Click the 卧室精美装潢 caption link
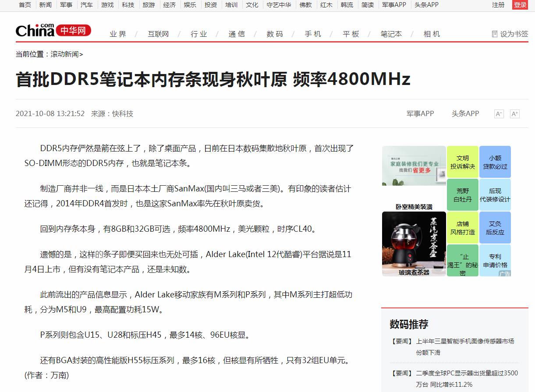 click(x=414, y=206)
